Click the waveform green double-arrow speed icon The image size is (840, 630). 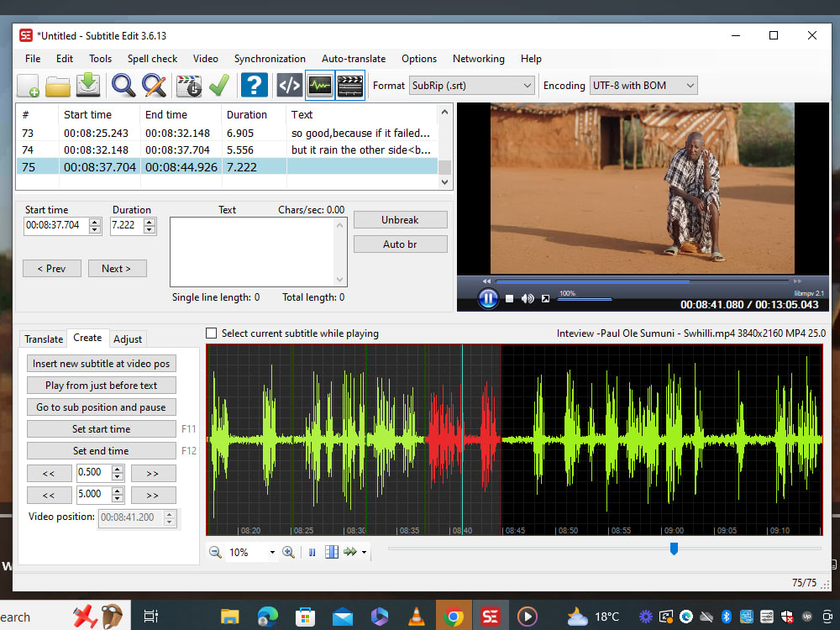tap(350, 552)
